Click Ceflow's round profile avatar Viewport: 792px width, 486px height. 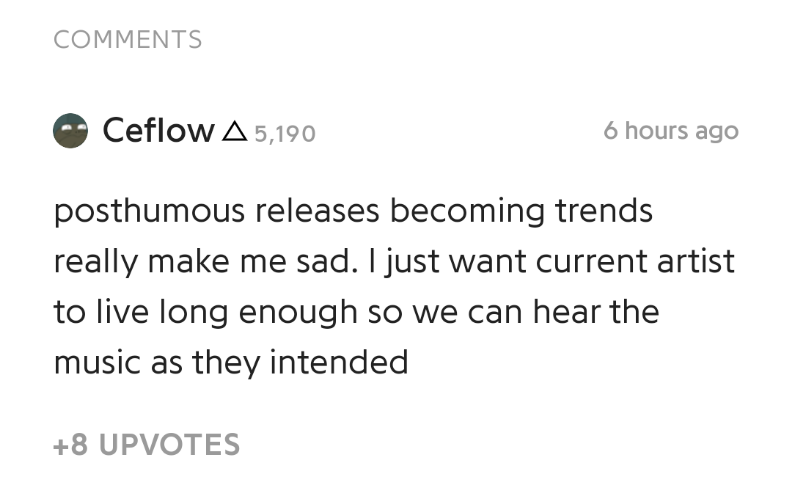tap(71, 131)
